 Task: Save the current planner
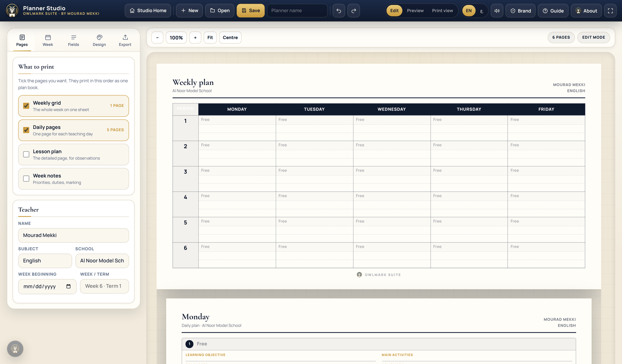click(x=251, y=11)
